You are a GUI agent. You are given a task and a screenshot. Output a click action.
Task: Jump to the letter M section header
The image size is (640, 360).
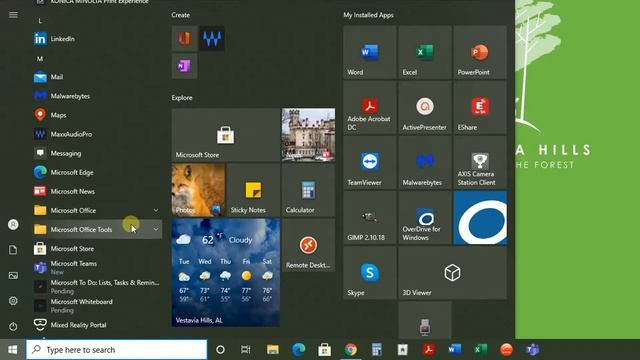pos(40,59)
